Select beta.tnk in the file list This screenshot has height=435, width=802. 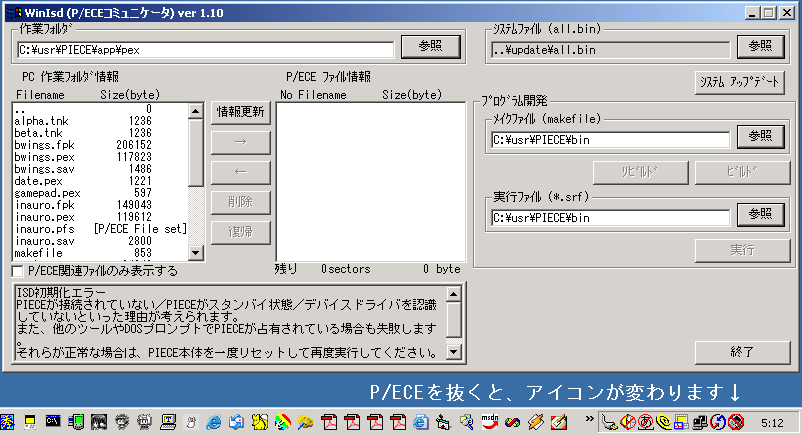coord(101,133)
